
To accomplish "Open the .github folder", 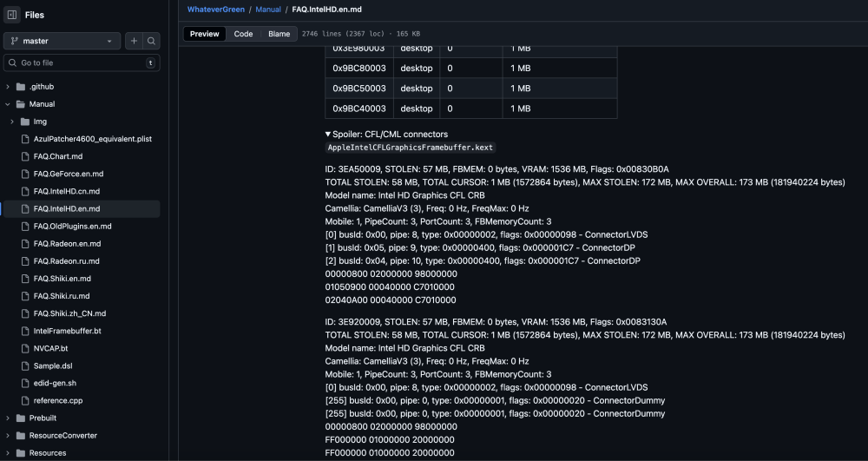I will point(42,87).
